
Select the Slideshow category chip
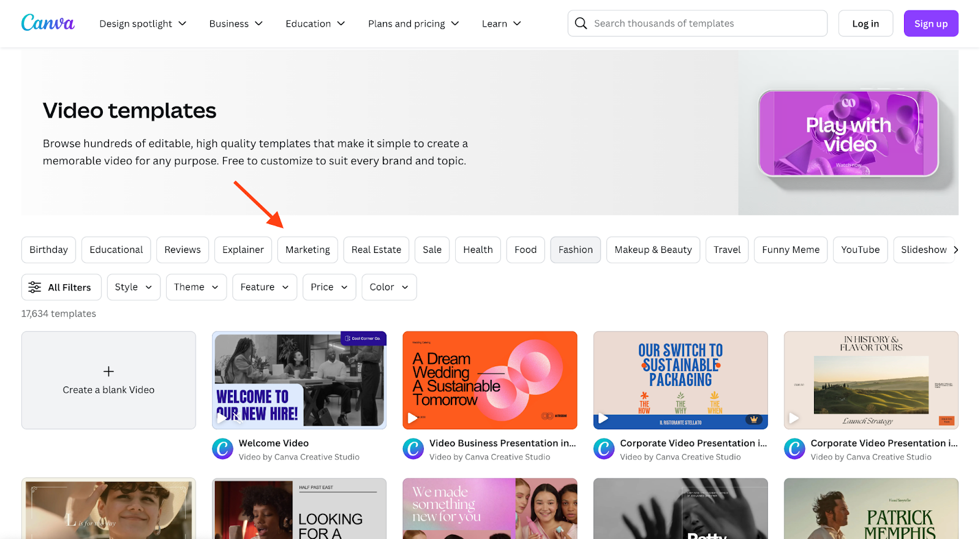(x=924, y=250)
